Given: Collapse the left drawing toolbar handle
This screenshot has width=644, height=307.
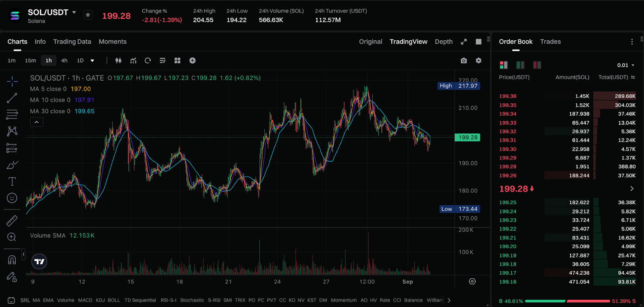Looking at the screenshot, I should pos(23,254).
